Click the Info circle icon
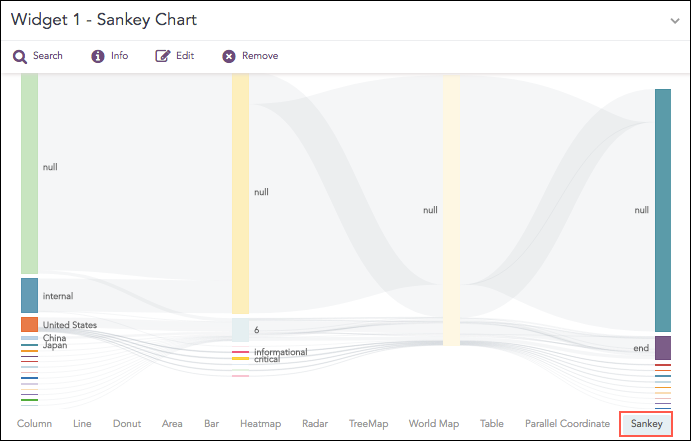 [98, 56]
